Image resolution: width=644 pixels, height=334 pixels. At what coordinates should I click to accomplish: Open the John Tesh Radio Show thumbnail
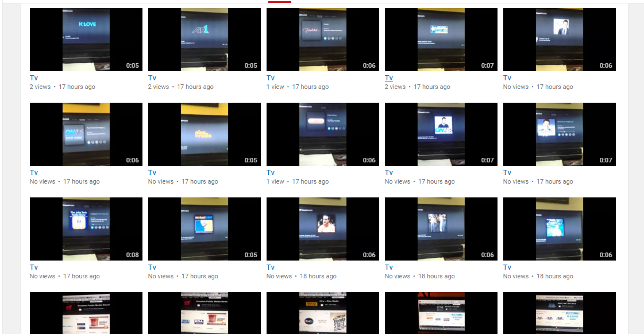pos(86,229)
